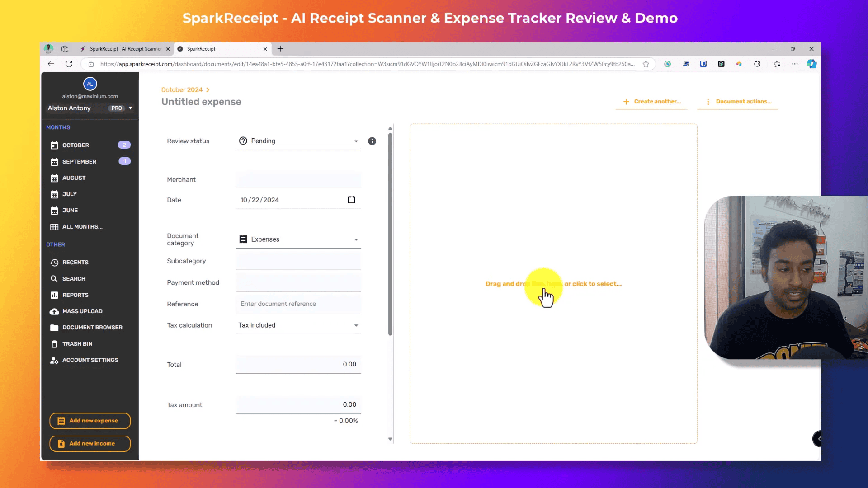Click the October 2024 breadcrumb link
868x488 pixels.
click(182, 90)
